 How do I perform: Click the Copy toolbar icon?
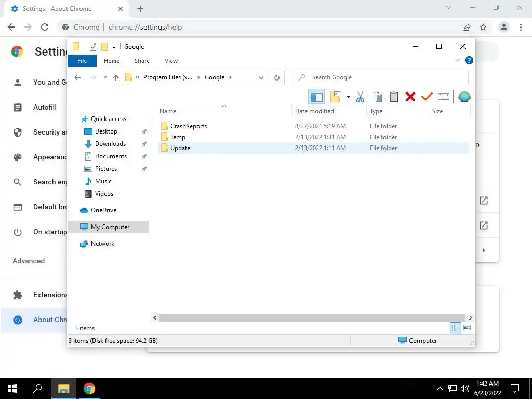tap(377, 97)
